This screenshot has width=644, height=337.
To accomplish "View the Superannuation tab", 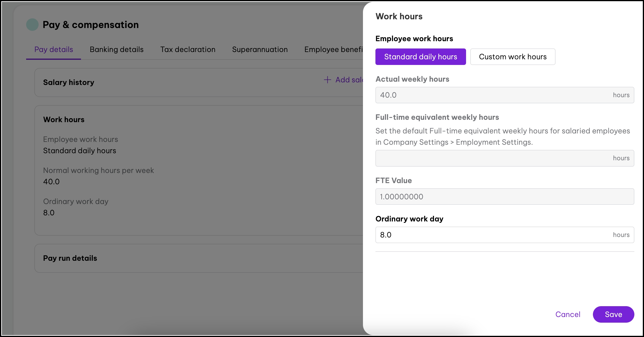I will click(260, 49).
